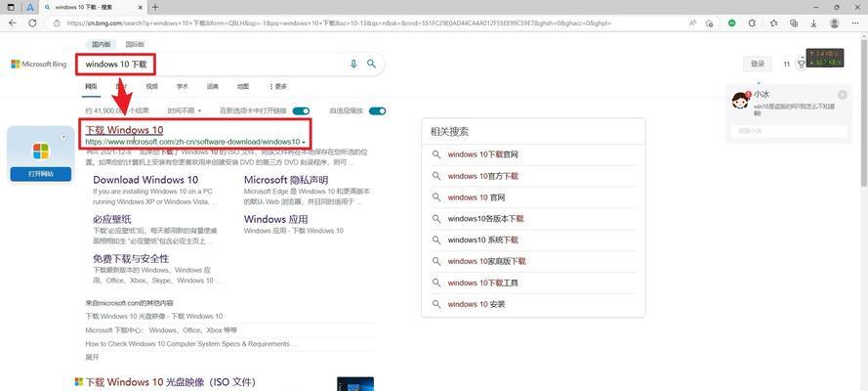Open '下载 Windows 10 光盘映像 - 下载 Windows 10' link
The height and width of the screenshot is (391, 868).
154,317
